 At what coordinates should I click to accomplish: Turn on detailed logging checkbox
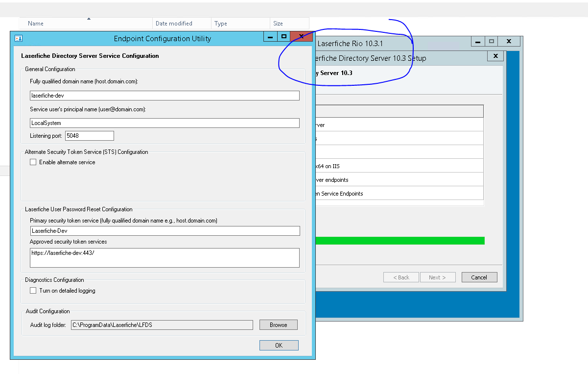click(33, 291)
